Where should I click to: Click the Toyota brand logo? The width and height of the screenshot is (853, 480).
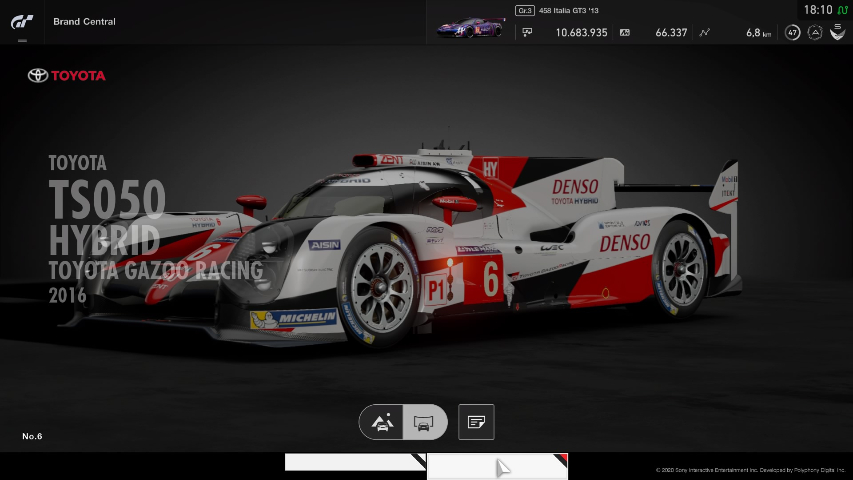pyautogui.click(x=66, y=75)
